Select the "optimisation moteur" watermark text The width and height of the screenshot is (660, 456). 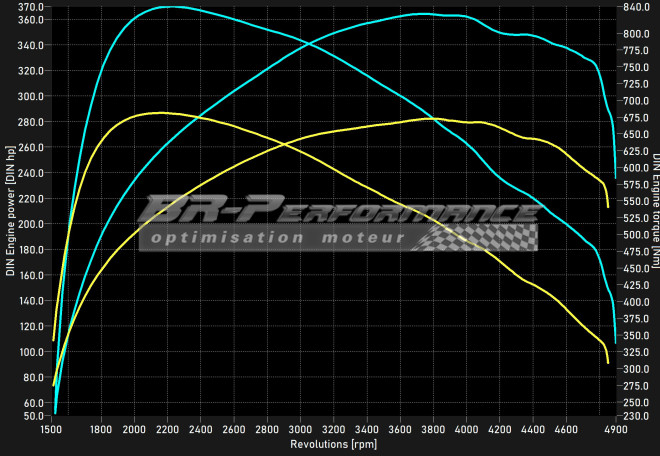point(278,238)
